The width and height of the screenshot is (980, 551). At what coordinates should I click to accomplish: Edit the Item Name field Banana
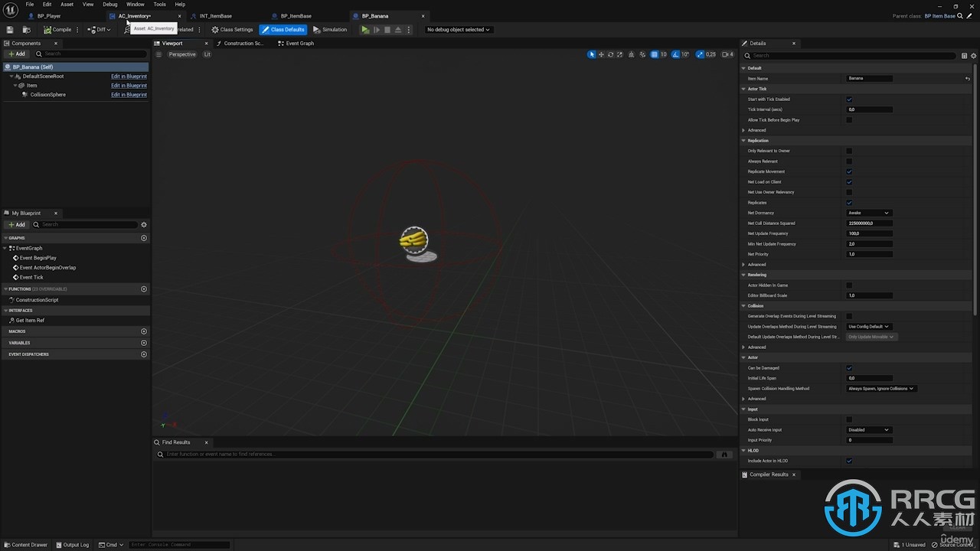click(870, 78)
